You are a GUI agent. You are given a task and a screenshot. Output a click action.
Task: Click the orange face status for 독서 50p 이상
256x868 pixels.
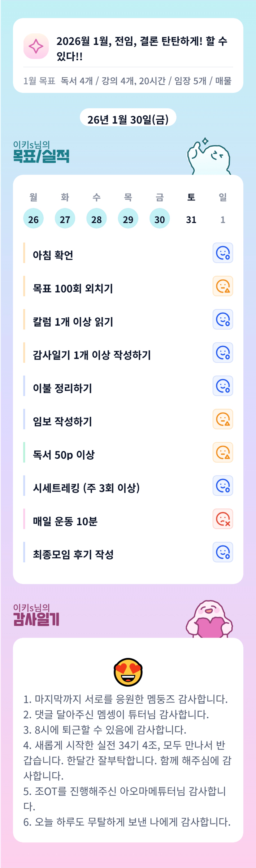pos(223,452)
